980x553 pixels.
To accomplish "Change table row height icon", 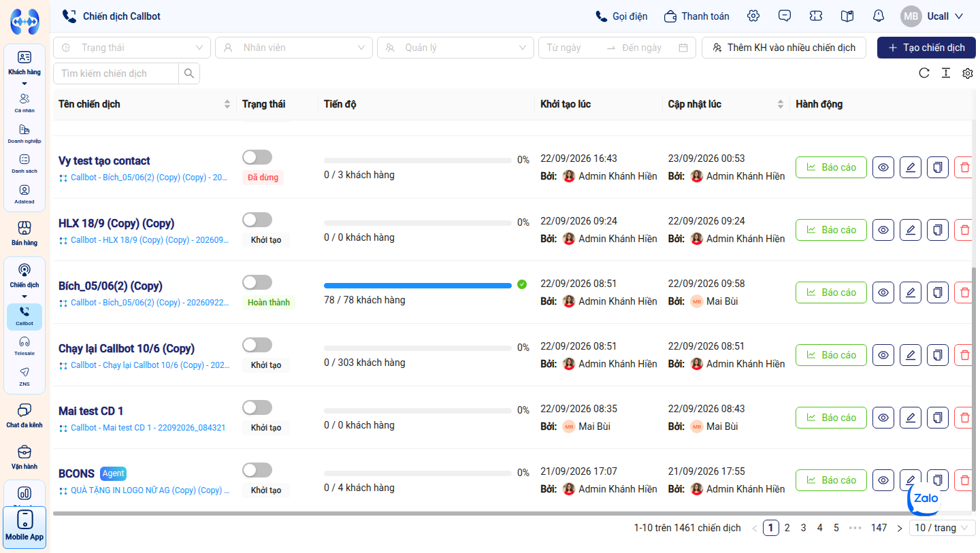I will pyautogui.click(x=945, y=73).
